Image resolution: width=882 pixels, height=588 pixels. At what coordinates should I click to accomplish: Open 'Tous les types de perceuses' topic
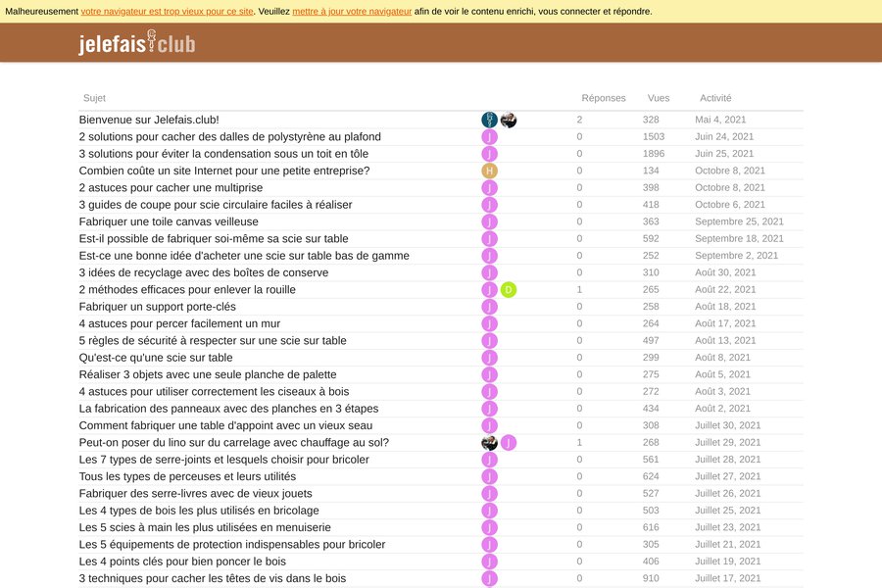click(187, 476)
